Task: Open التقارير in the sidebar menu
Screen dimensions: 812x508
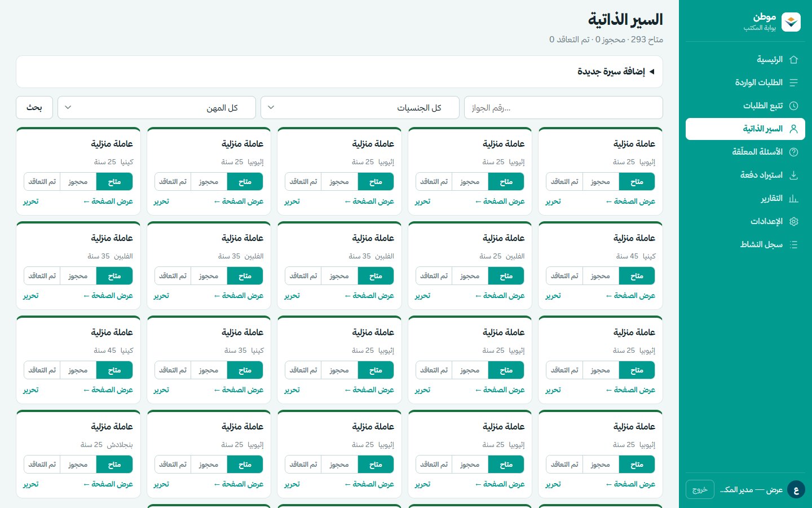Action: click(745, 198)
